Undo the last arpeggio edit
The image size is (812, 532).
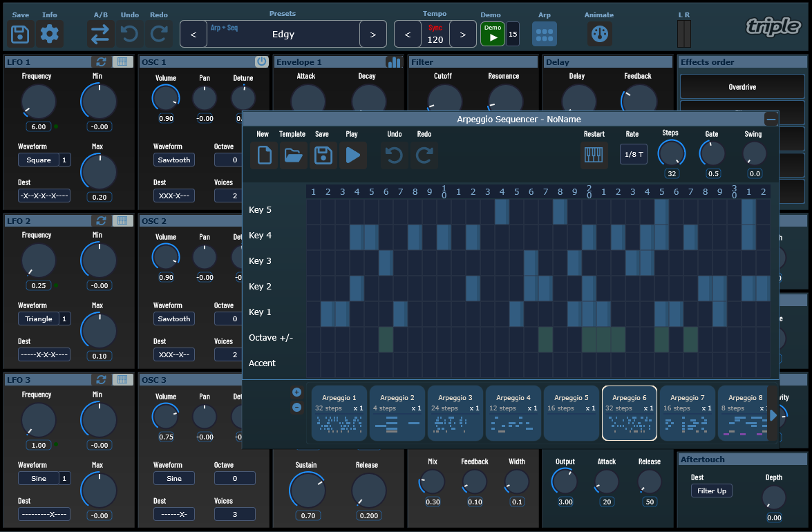(394, 155)
